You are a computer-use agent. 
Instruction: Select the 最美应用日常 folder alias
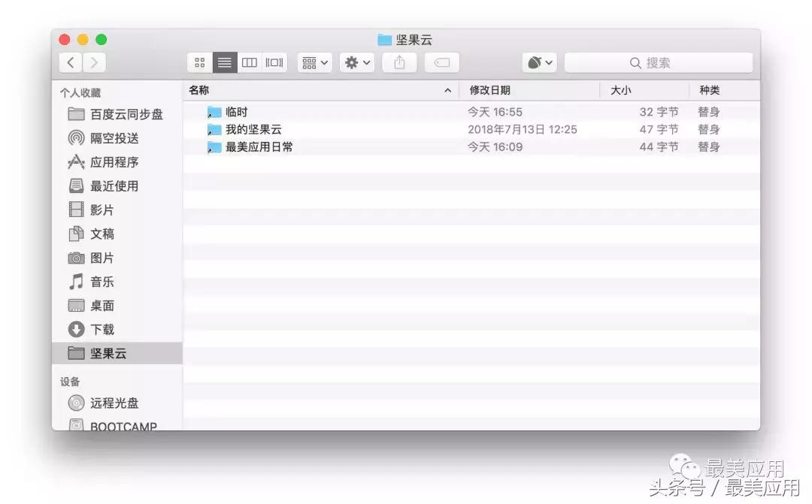click(471, 147)
